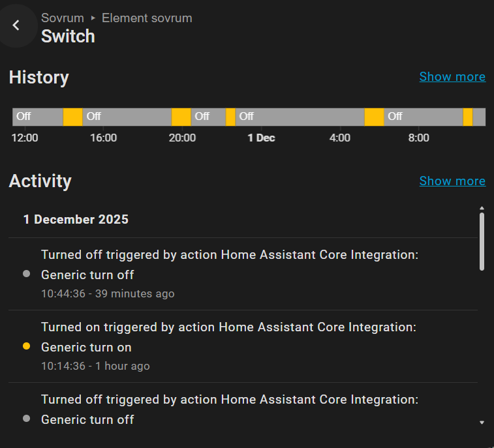
Task: Select the first yellow on segment in History
Action: tap(73, 117)
